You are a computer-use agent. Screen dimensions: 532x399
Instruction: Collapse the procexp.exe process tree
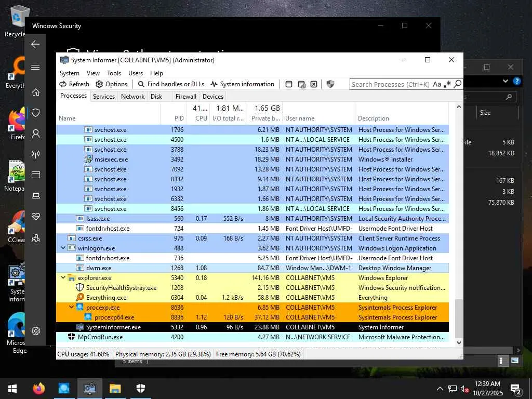click(x=71, y=307)
